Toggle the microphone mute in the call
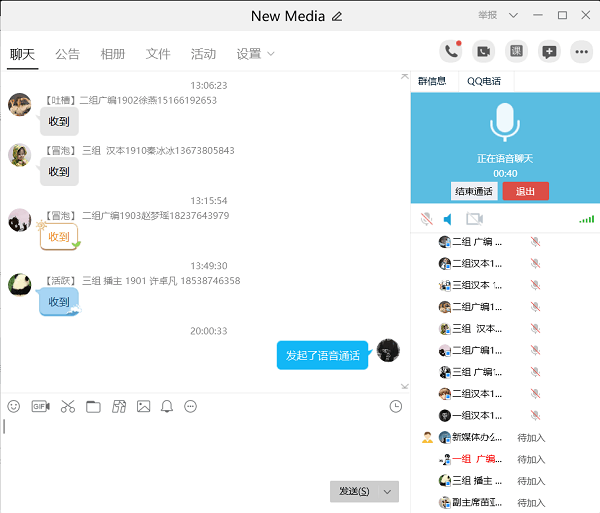This screenshot has height=513, width=600. point(427,219)
